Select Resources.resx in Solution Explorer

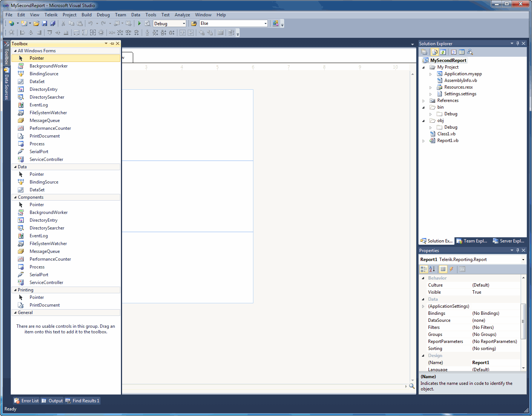pos(459,87)
